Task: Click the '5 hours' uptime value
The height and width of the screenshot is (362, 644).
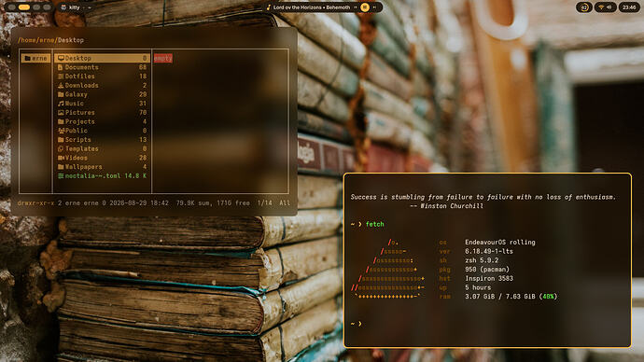Action: coord(478,287)
